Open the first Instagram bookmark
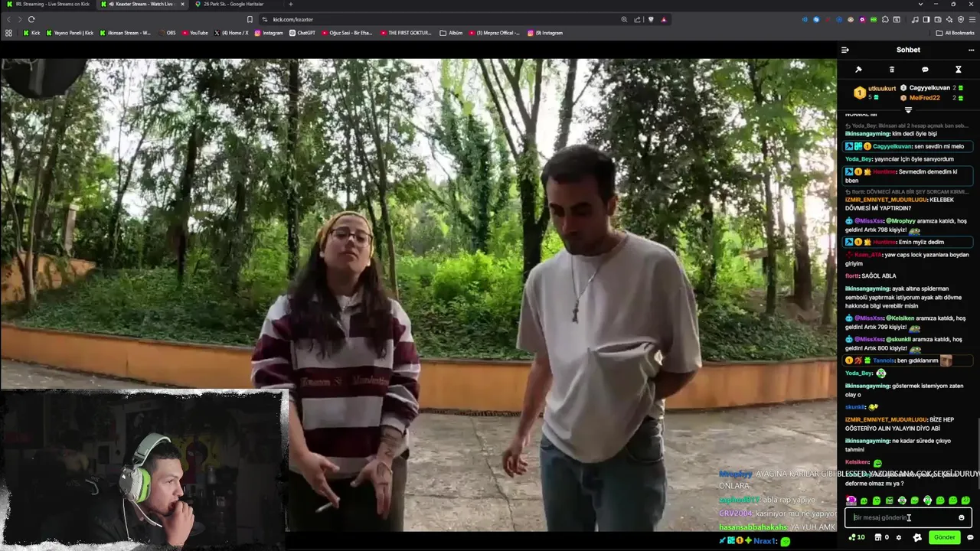 pos(268,33)
